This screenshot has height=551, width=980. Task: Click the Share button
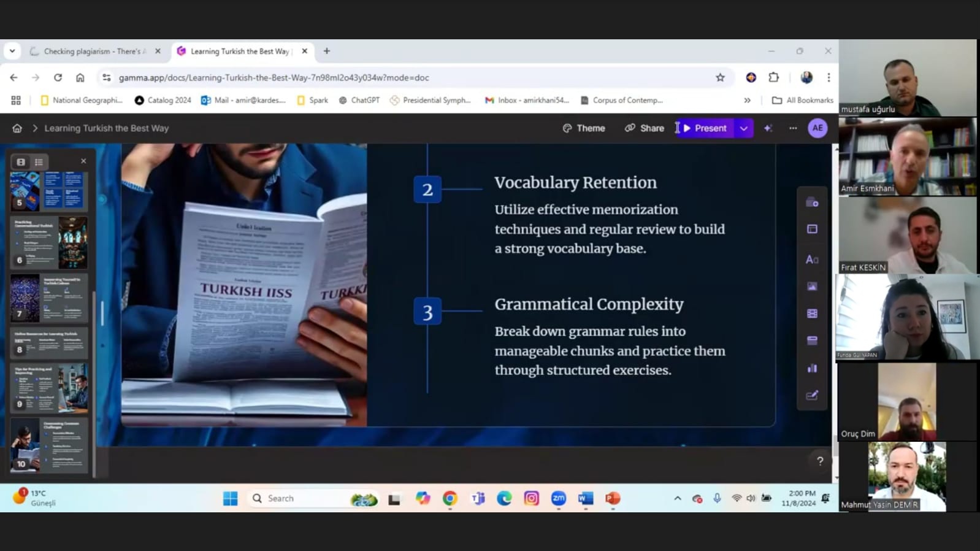[645, 128]
